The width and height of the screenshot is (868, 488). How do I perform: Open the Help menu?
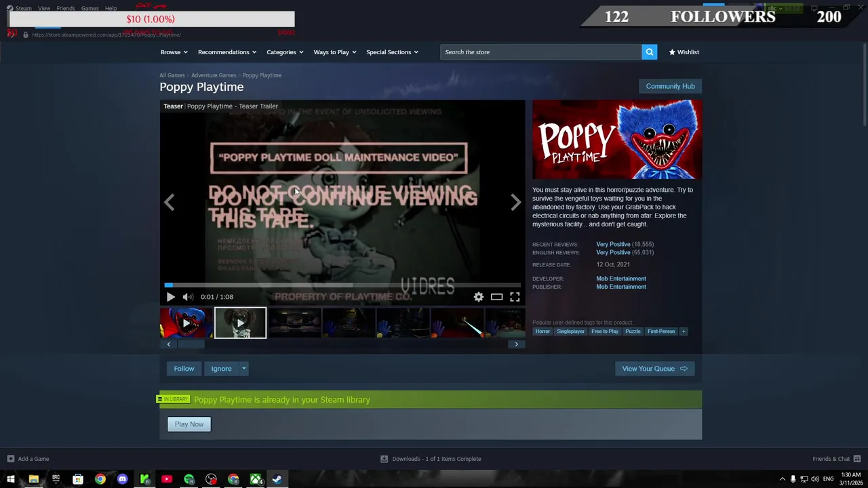(111, 8)
